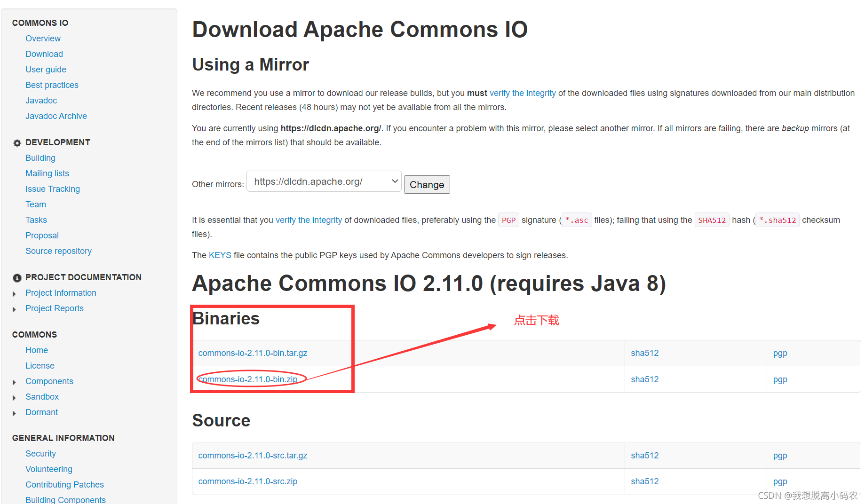Open pgp signature for bin.tar.gz
The height and width of the screenshot is (504, 865).
(x=780, y=354)
